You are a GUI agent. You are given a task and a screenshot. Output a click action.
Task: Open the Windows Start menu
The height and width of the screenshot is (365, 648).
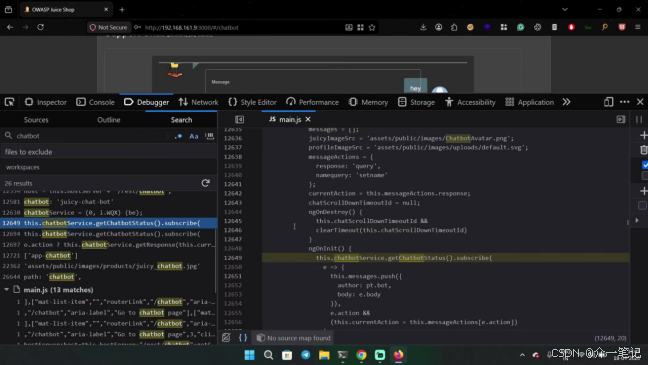pyautogui.click(x=250, y=355)
